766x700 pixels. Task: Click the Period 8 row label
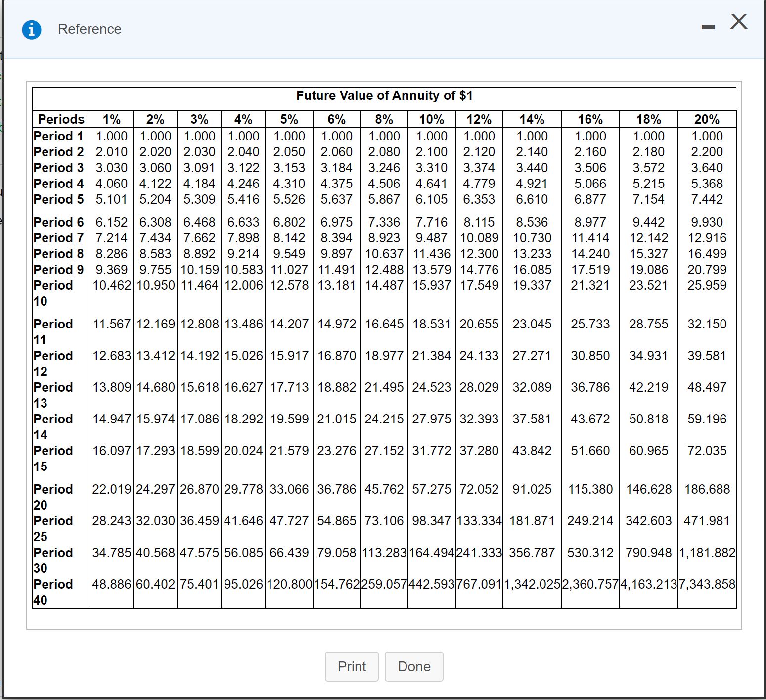[59, 254]
